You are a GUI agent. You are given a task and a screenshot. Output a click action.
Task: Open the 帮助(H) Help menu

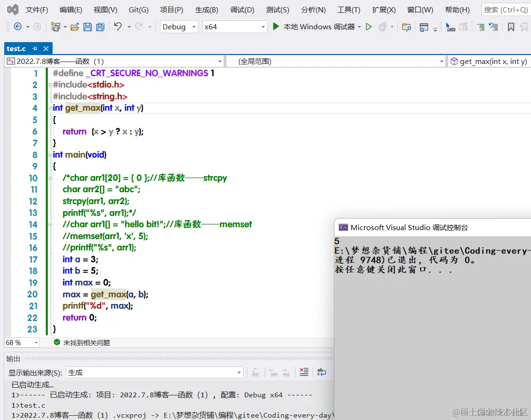coord(457,10)
